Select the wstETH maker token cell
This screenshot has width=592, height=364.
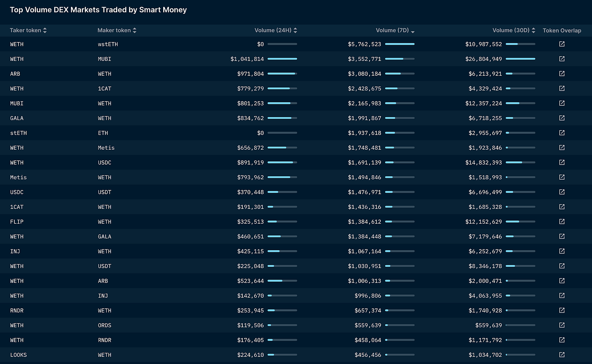point(108,44)
